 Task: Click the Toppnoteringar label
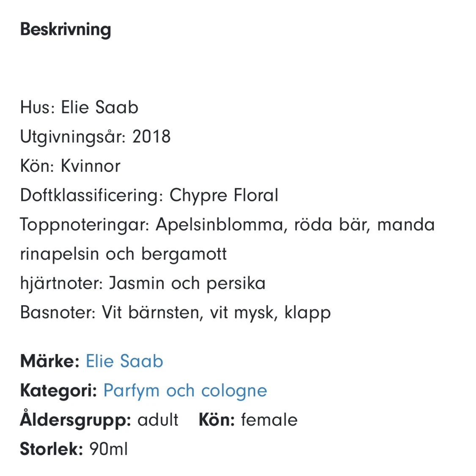85,225
